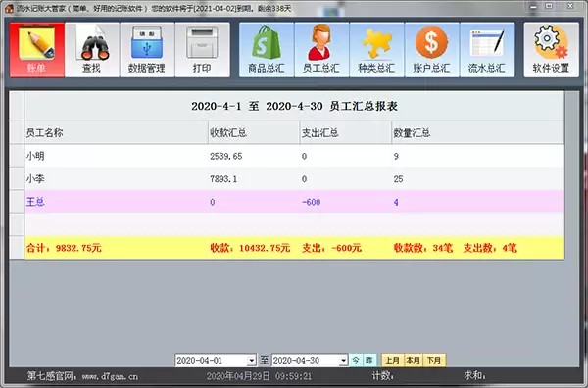Click the 支出: -600元 total cell
The height and width of the screenshot is (388, 588).
click(x=346, y=248)
